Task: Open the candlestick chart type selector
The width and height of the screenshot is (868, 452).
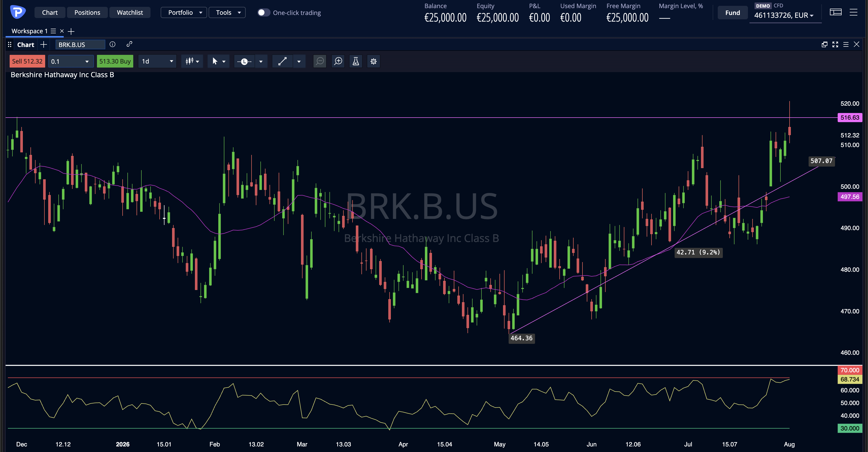Action: click(x=192, y=61)
